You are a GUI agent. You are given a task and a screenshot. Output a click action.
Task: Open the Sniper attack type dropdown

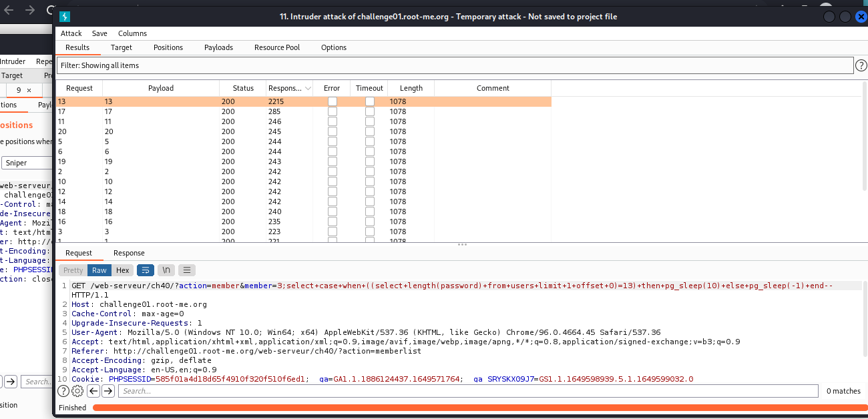27,163
